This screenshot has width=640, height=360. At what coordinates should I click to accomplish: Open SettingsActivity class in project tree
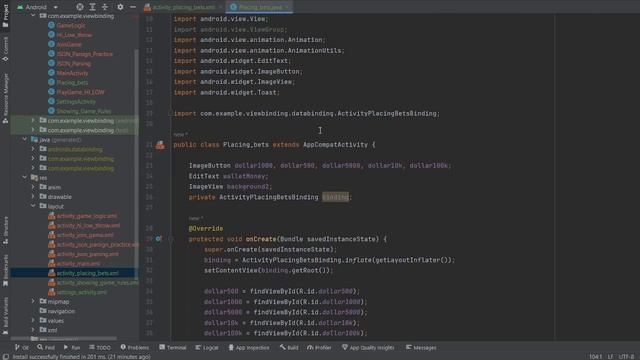point(76,102)
